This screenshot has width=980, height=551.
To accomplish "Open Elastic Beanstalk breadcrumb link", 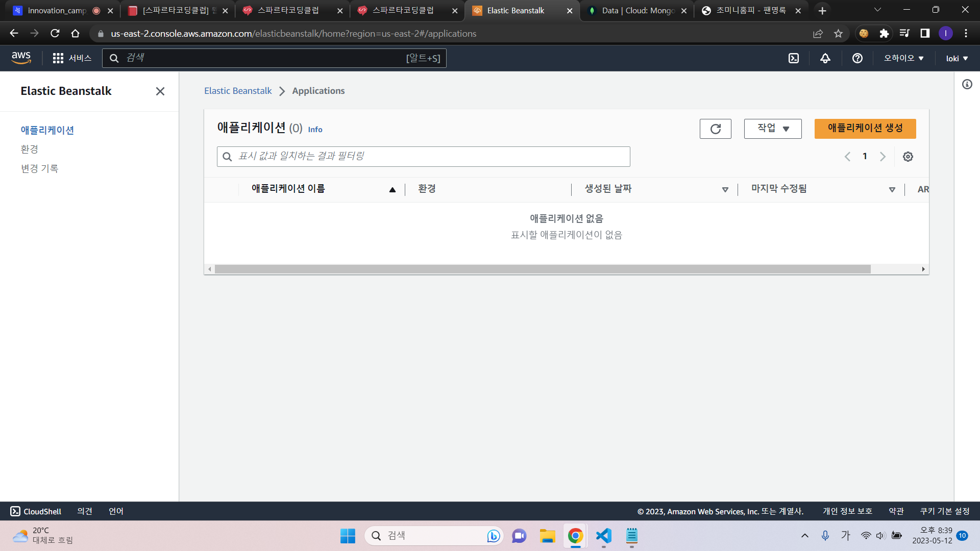I will click(238, 91).
